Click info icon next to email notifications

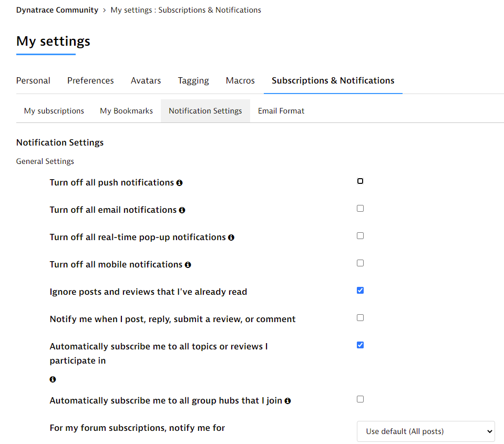click(182, 210)
